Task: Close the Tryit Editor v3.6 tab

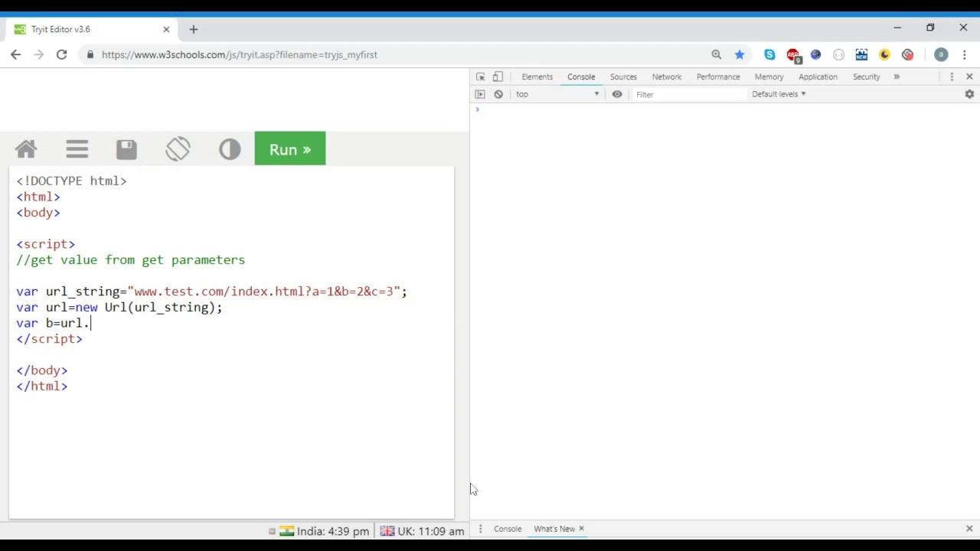Action: pyautogui.click(x=166, y=29)
